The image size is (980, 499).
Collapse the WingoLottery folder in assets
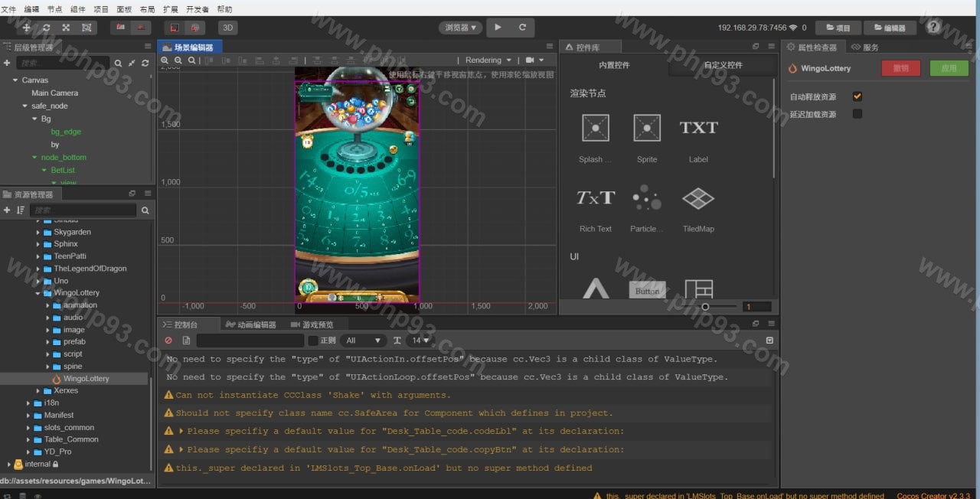coord(38,293)
